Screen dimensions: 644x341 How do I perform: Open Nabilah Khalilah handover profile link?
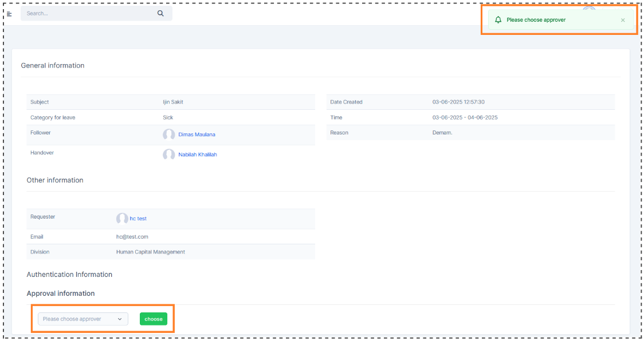click(197, 154)
